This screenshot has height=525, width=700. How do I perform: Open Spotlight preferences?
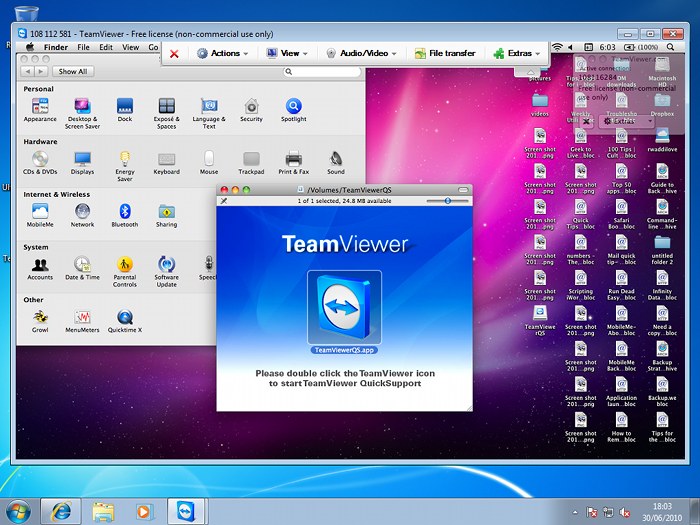[x=293, y=110]
